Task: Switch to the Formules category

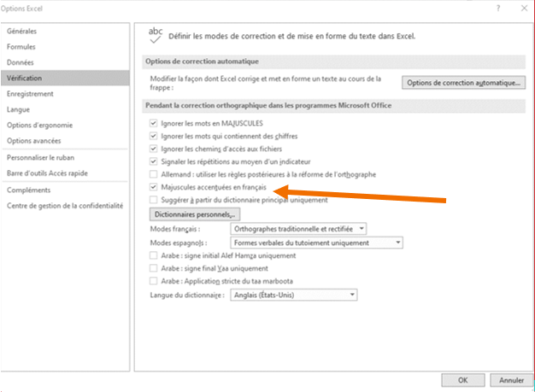Action: coord(21,47)
